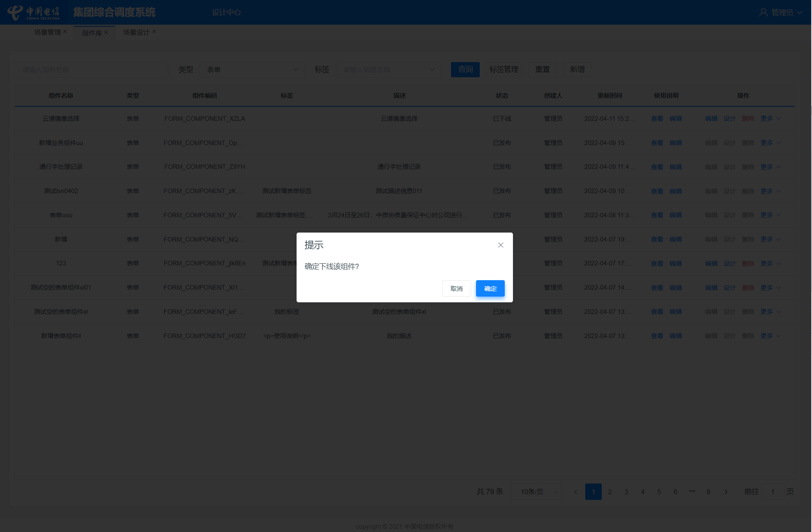812x532 pixels.
Task: Focus the component name search field
Action: pyautogui.click(x=92, y=69)
